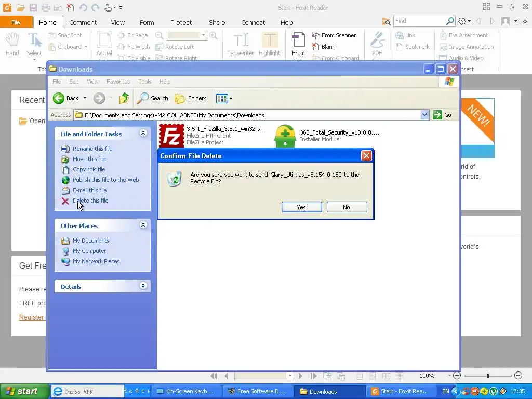Click the Go button next to address
The height and width of the screenshot is (399, 532).
(x=442, y=115)
